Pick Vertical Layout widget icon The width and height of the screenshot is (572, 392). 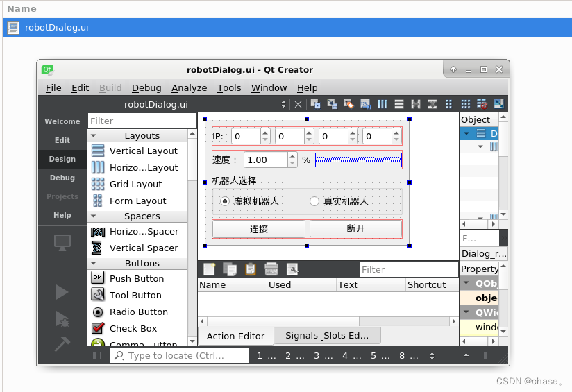point(98,151)
